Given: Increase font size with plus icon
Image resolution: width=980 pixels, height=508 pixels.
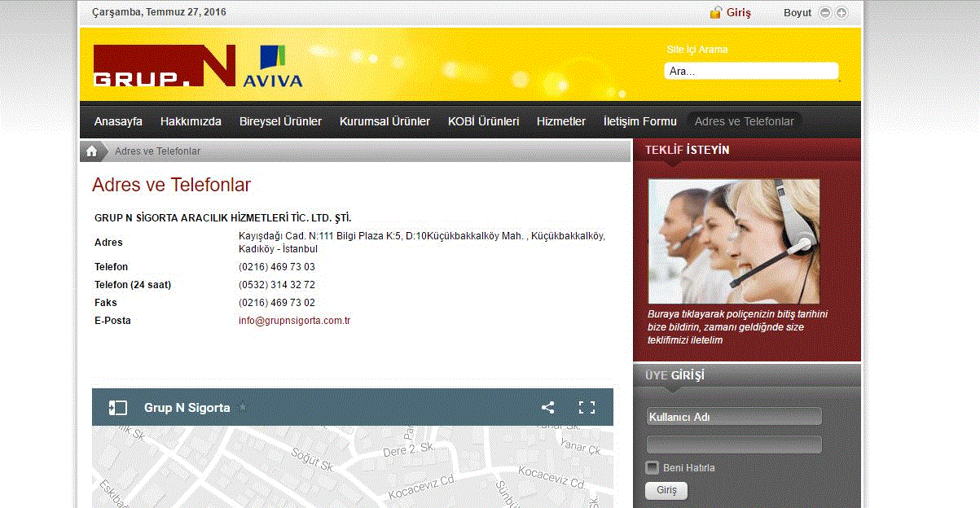Looking at the screenshot, I should [842, 12].
